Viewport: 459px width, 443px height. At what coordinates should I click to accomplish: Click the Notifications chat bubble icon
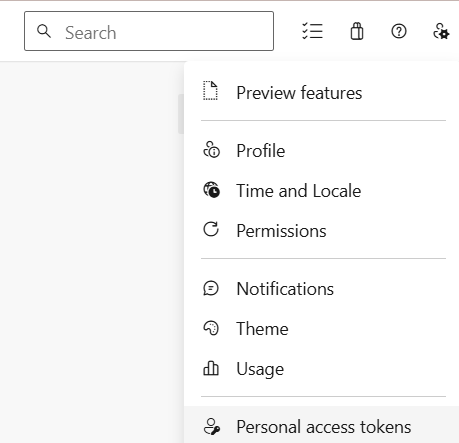pos(211,288)
